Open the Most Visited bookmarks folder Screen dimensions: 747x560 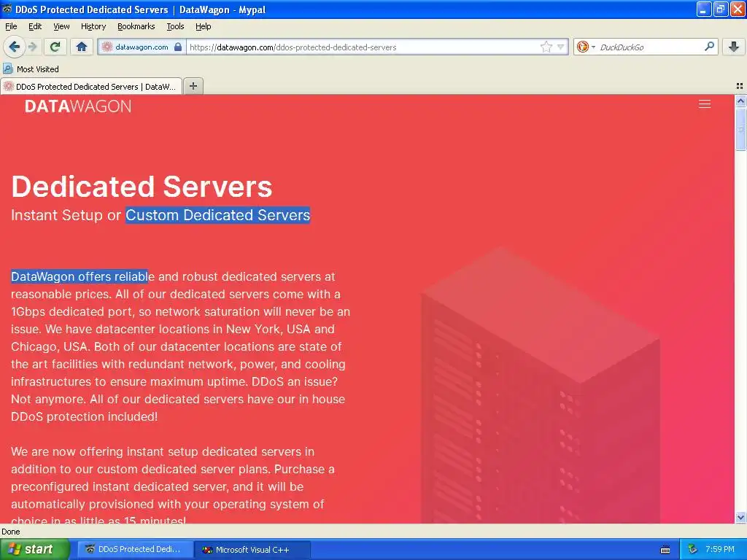(31, 69)
